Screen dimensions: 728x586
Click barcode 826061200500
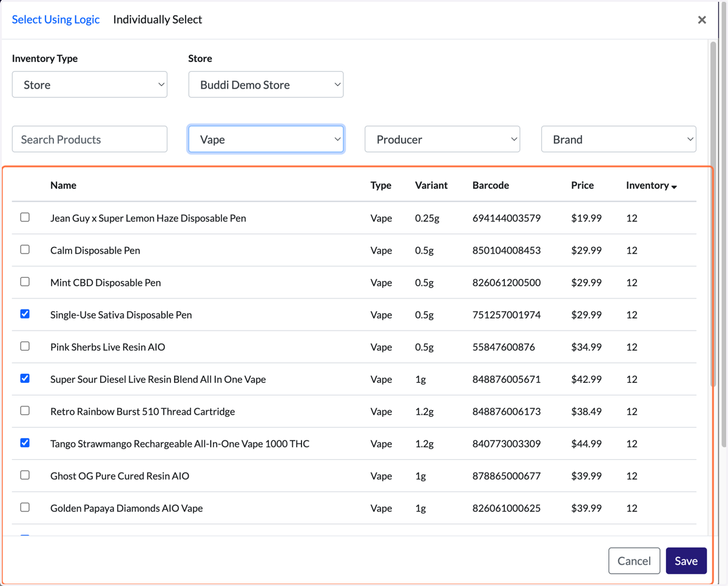(x=507, y=283)
